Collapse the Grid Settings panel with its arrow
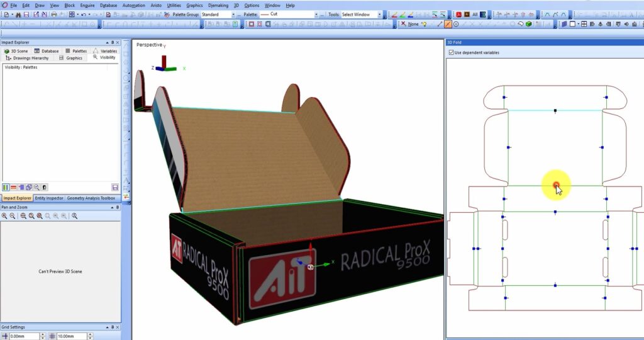 pos(107,327)
